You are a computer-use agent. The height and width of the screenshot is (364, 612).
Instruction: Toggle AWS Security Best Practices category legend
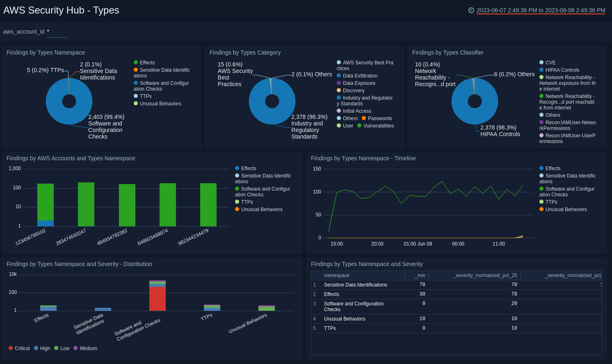coord(365,66)
